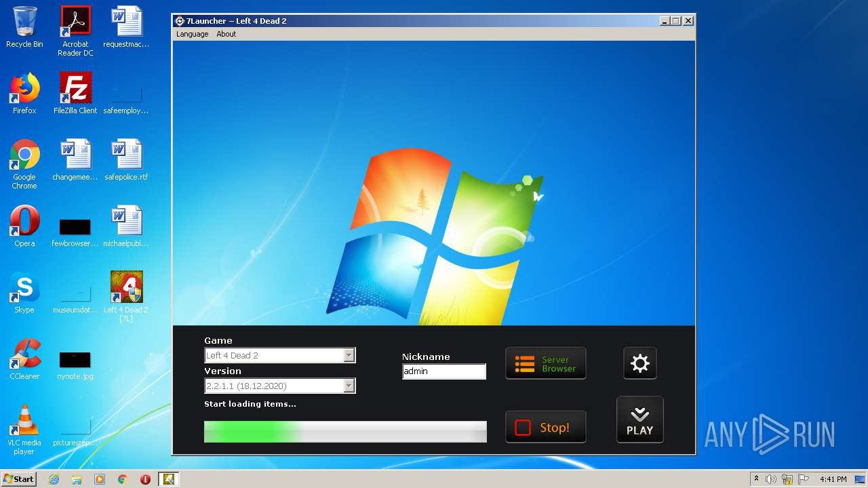Open media player taskbar icon
The height and width of the screenshot is (488, 868).
100,479
